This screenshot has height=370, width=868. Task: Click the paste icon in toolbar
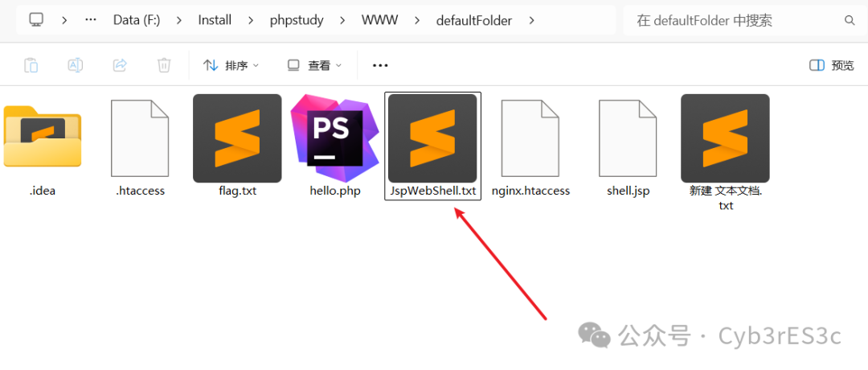(31, 65)
